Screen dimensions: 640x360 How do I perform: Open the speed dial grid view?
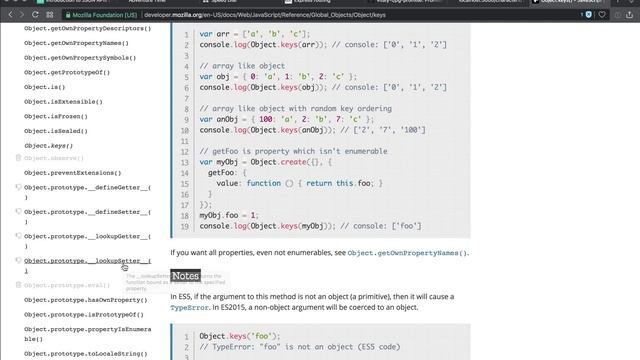[x=50, y=15]
